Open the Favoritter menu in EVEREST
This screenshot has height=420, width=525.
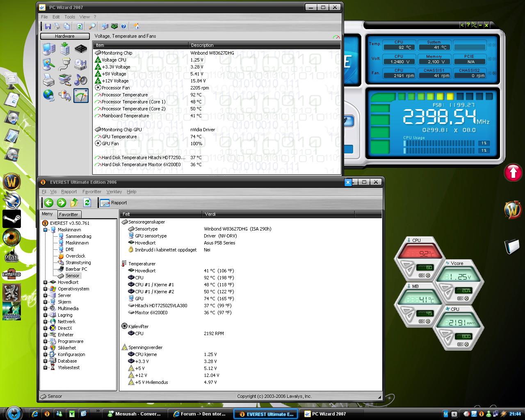pyautogui.click(x=92, y=192)
